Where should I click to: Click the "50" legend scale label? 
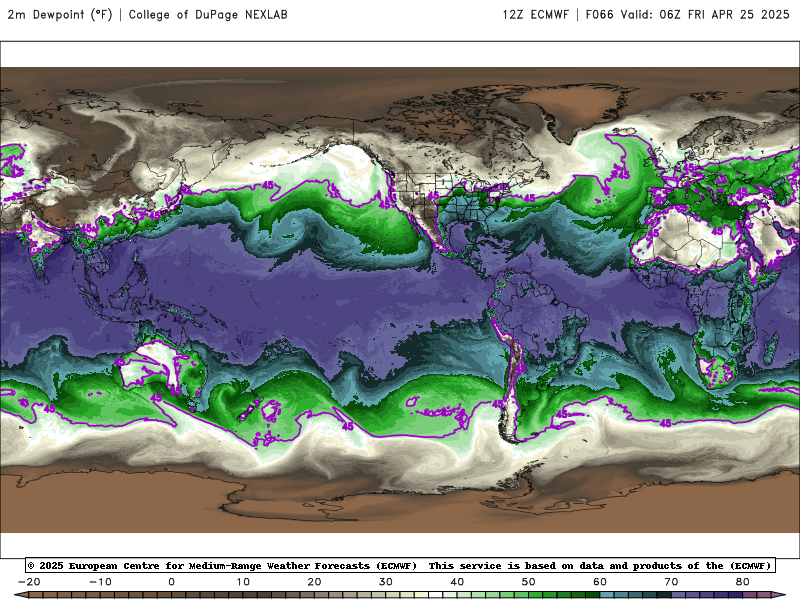click(x=529, y=582)
